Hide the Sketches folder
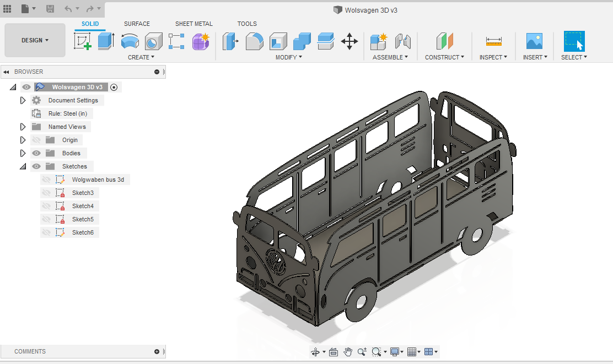613x364 pixels. [x=36, y=166]
